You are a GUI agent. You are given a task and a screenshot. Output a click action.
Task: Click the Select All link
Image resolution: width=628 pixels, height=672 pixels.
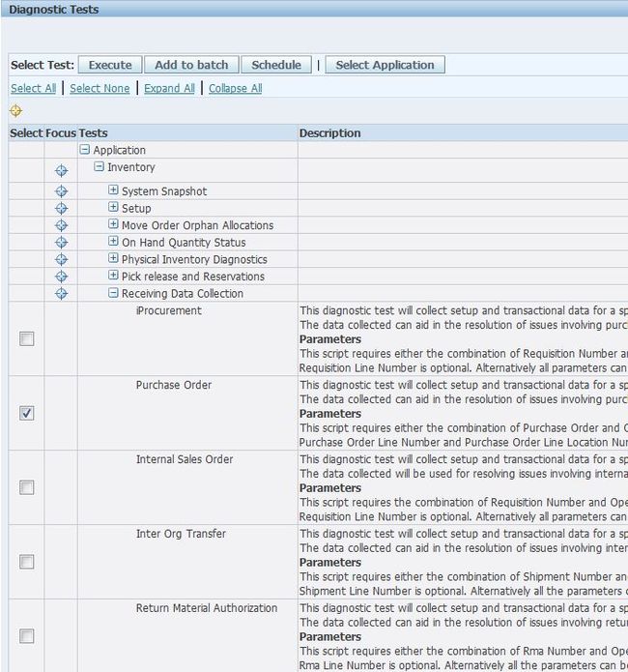click(34, 88)
